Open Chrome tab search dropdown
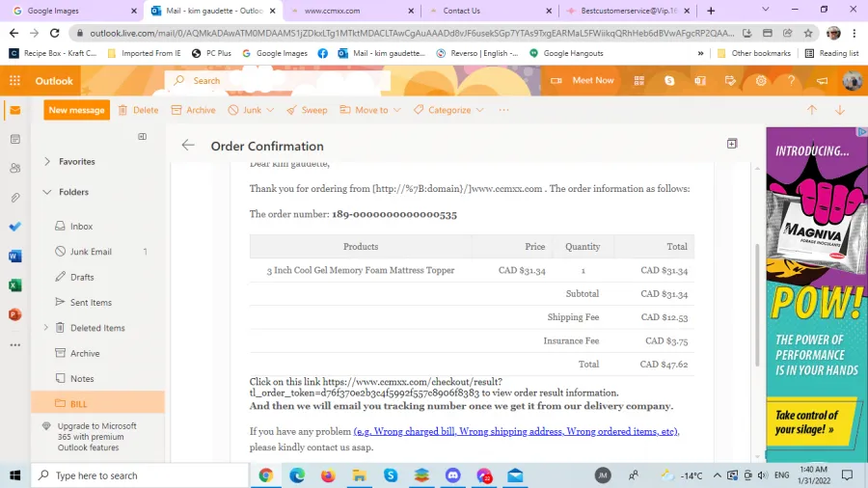Viewport: 868px width, 488px height. click(766, 10)
